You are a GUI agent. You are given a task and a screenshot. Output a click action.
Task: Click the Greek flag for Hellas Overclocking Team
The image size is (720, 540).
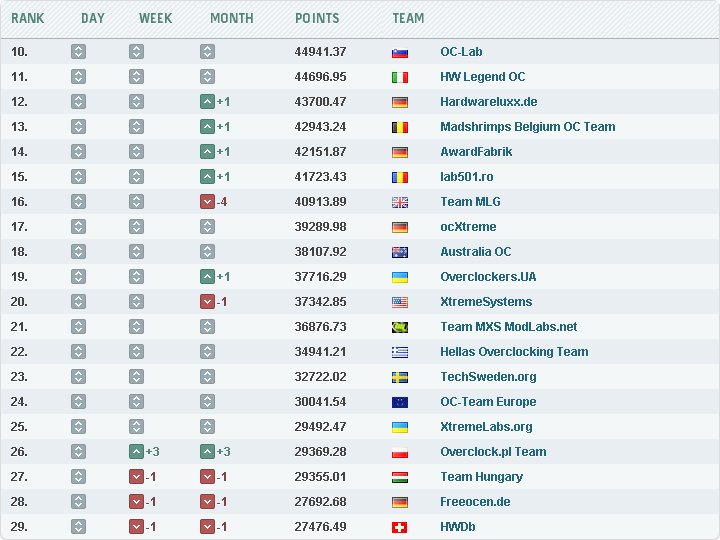(x=400, y=352)
